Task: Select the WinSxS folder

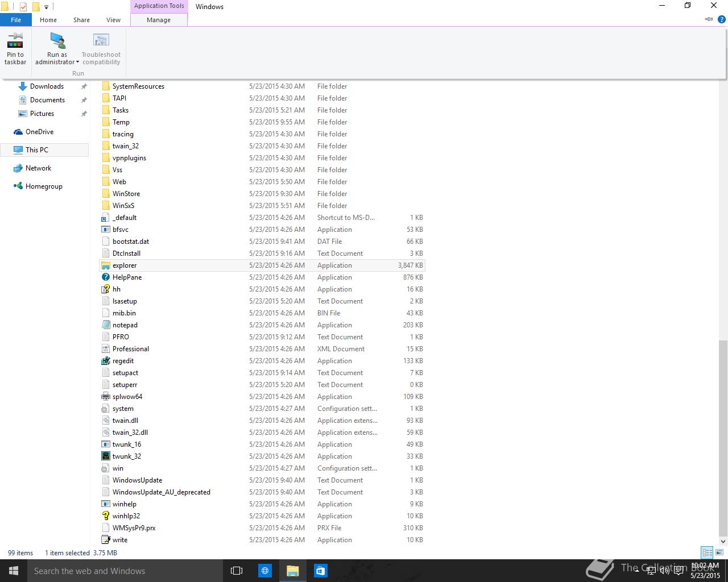Action: 262,206
